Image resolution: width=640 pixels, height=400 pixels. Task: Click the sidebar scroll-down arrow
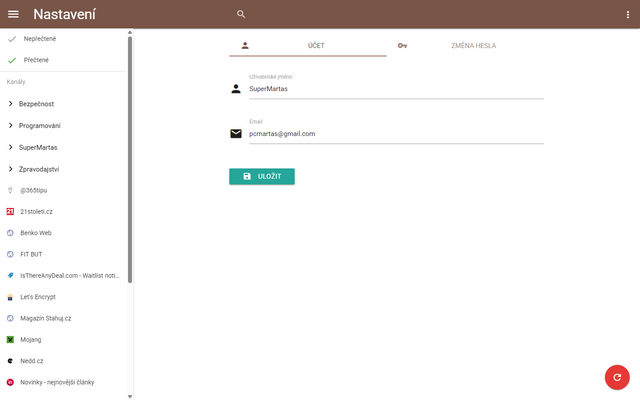coord(130,396)
